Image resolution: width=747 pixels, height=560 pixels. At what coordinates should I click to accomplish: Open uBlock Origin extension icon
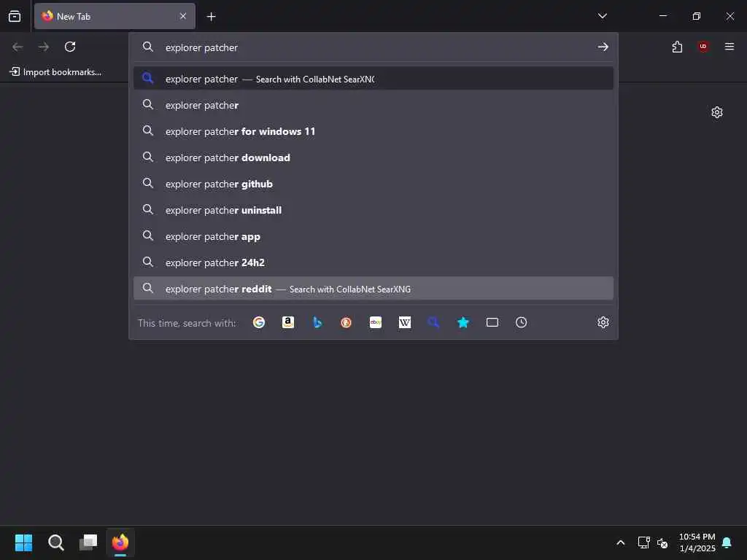tap(703, 46)
